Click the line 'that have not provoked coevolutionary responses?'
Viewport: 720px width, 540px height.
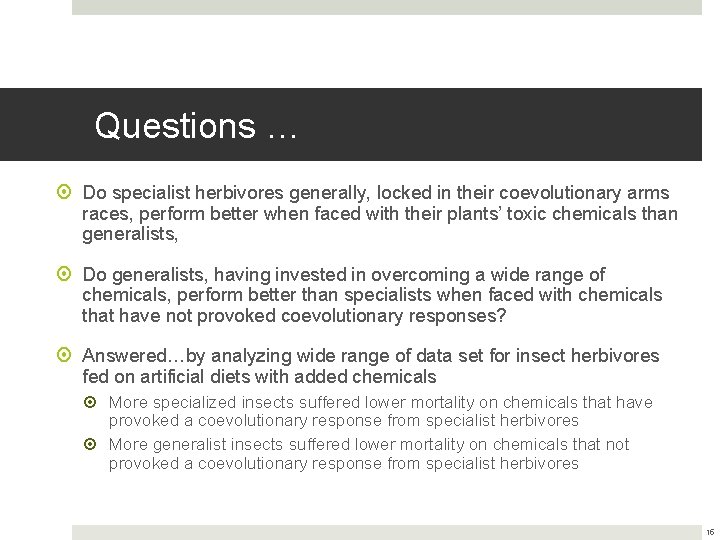tap(294, 316)
